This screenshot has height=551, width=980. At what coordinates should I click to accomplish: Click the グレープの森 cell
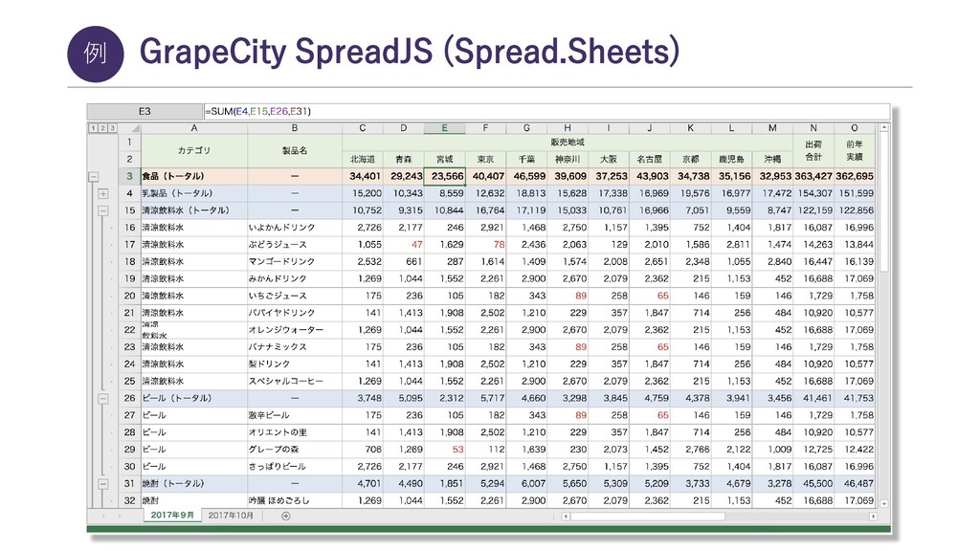click(295, 450)
